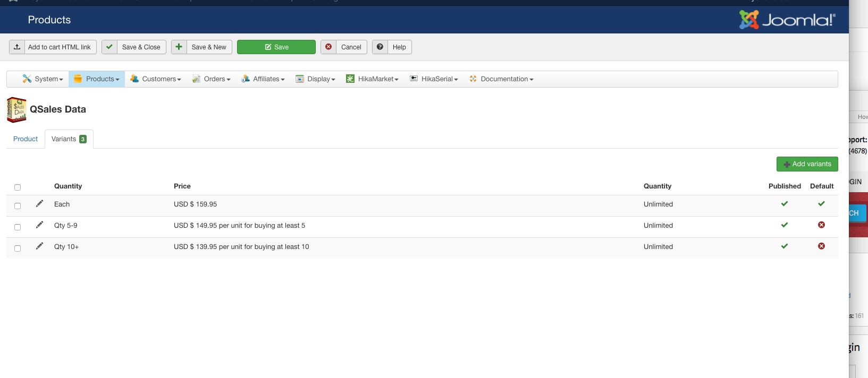Click the plus icon of Save & New
868x378 pixels.
179,47
